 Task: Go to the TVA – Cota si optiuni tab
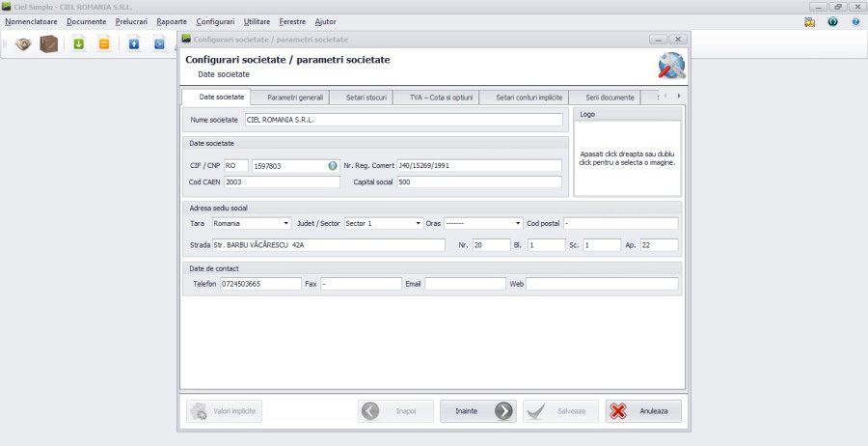point(441,98)
